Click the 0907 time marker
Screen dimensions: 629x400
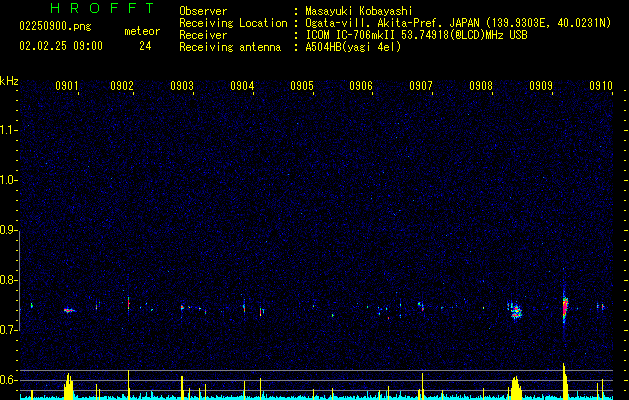(x=421, y=86)
